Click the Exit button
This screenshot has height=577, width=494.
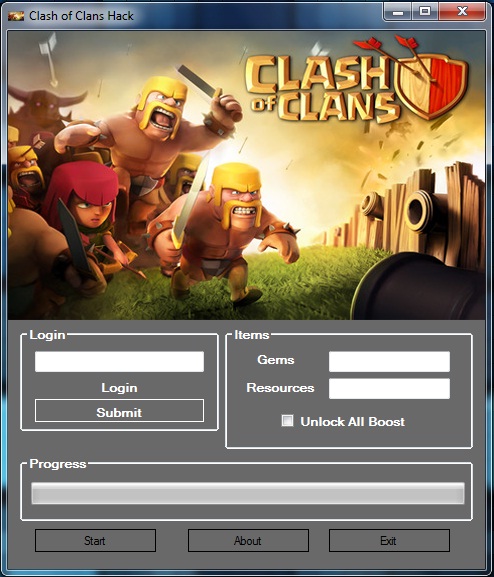pyautogui.click(x=389, y=541)
